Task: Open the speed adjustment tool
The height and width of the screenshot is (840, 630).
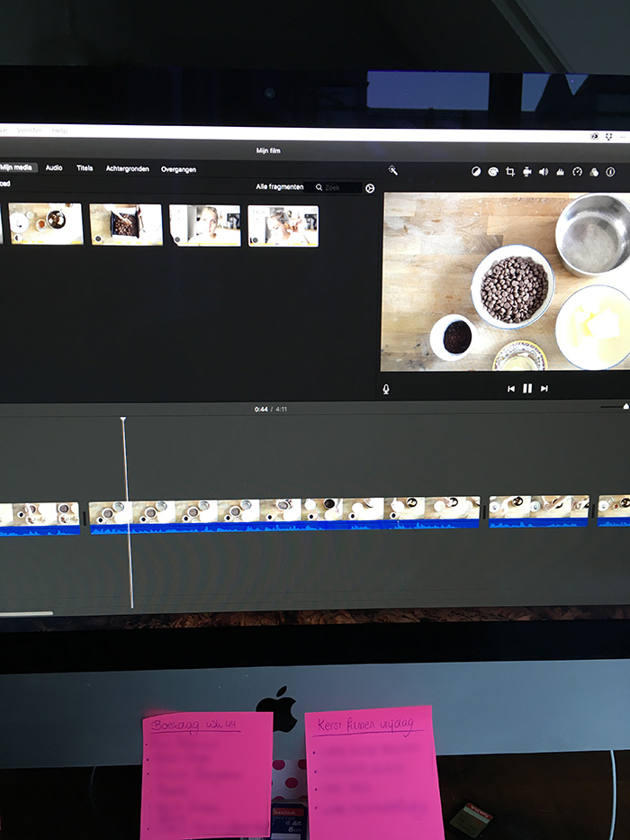Action: [577, 171]
